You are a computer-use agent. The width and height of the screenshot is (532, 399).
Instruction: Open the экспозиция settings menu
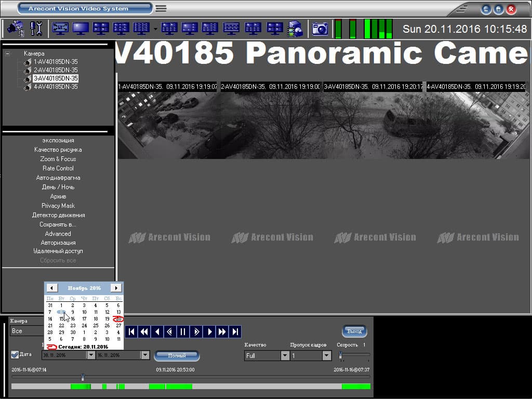click(58, 140)
